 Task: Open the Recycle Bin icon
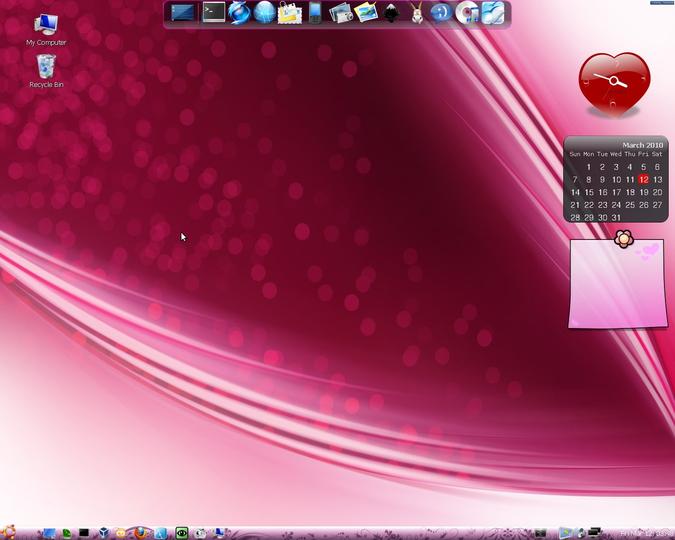[x=46, y=71]
